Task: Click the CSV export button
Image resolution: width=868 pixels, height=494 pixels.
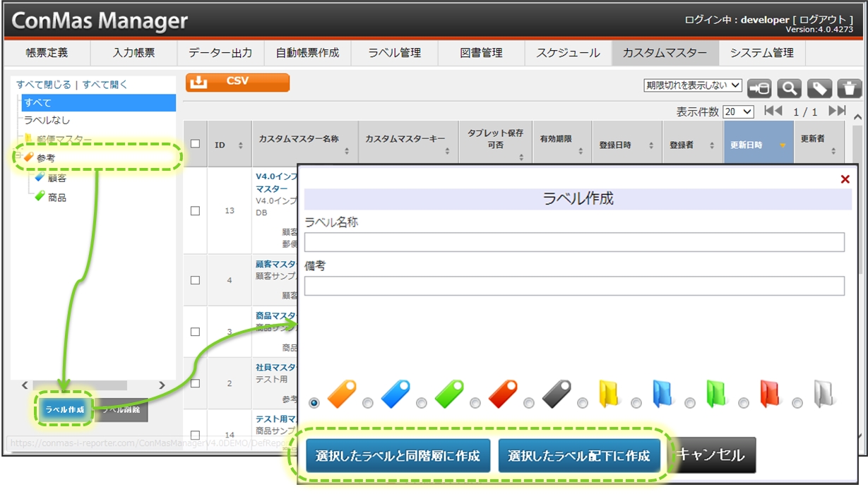Action: pos(237,82)
